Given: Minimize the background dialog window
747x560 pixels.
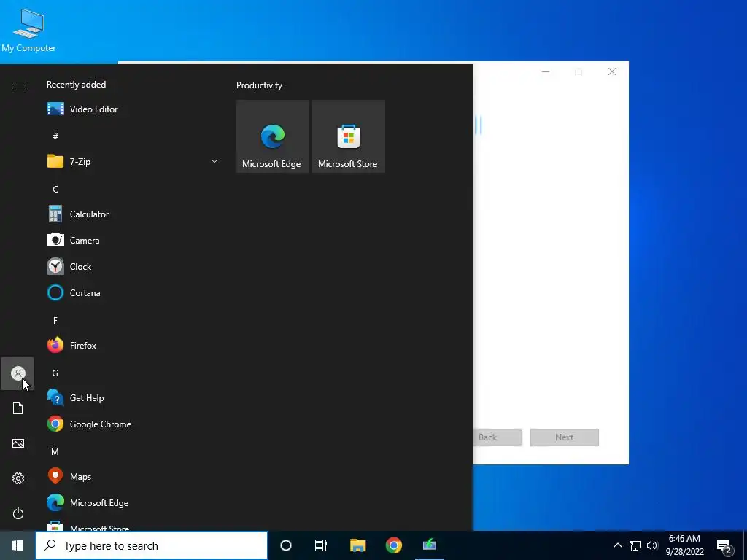Looking at the screenshot, I should click(546, 72).
